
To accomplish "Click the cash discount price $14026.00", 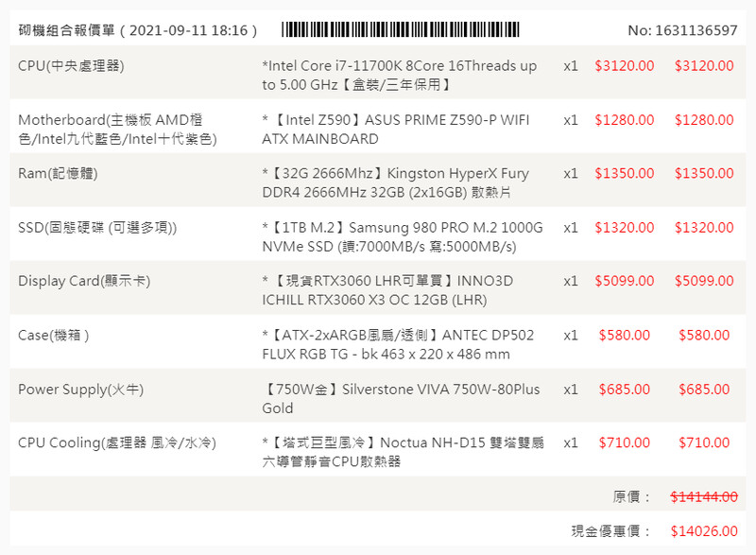I will [704, 531].
